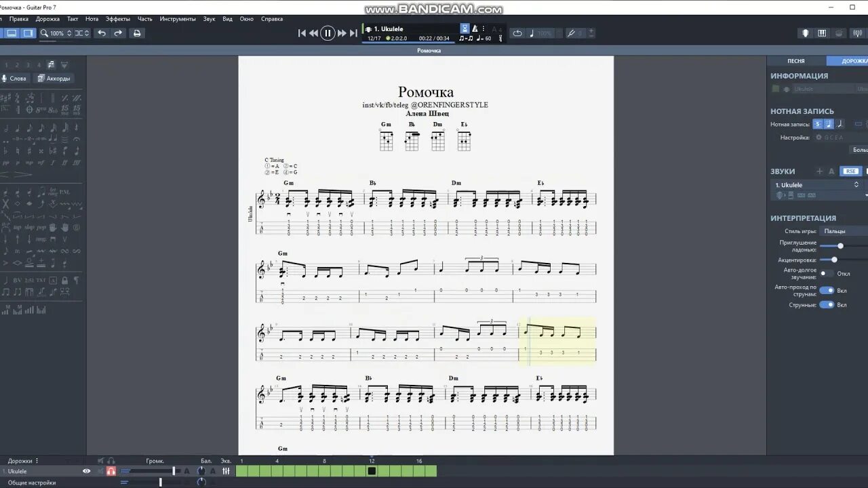Screen dimensions: 868x488
Task: Switch to screen view layout
Action: (x=28, y=33)
